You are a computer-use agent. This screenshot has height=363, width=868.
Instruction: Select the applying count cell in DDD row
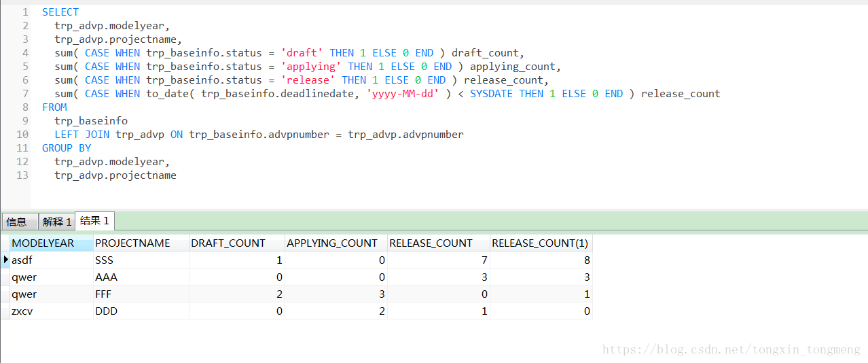pos(336,311)
